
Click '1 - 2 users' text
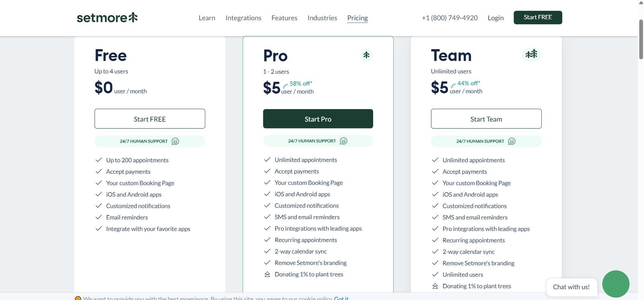(276, 72)
